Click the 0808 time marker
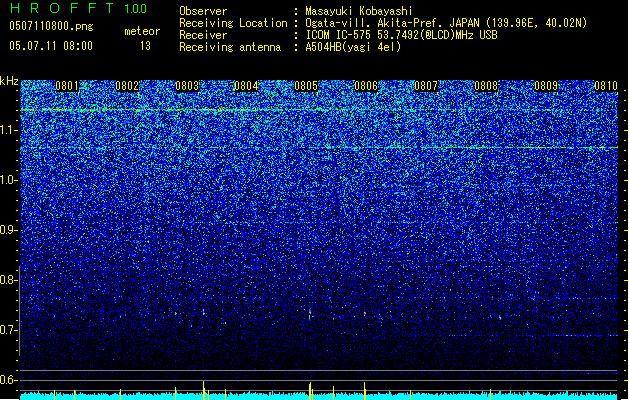This screenshot has width=629, height=400. (486, 86)
